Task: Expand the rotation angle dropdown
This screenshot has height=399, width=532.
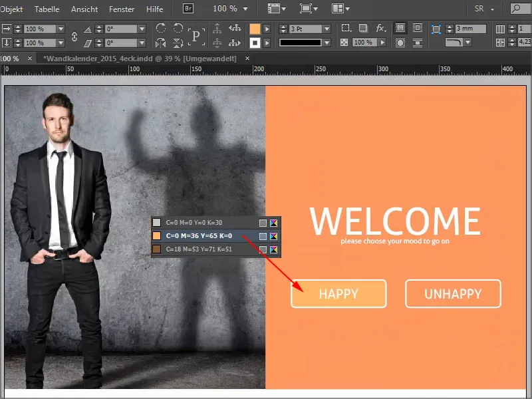Action: pyautogui.click(x=142, y=29)
